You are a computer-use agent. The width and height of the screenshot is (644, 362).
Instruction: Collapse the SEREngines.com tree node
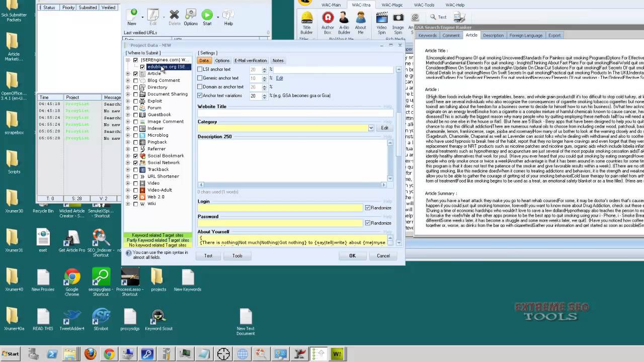pyautogui.click(x=128, y=60)
